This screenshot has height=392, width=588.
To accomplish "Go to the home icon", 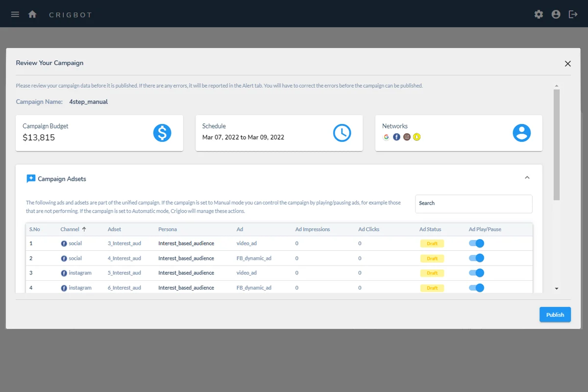I will (32, 14).
